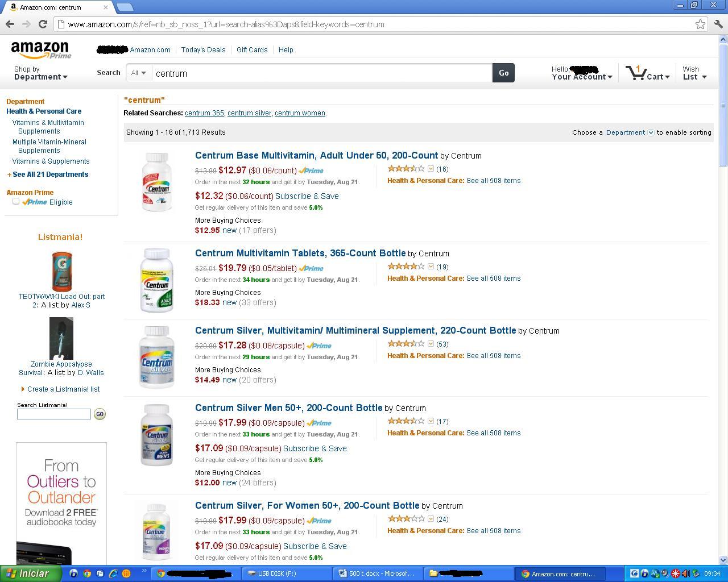Open the search category All dropdown
The height and width of the screenshot is (582, 728).
click(x=138, y=73)
